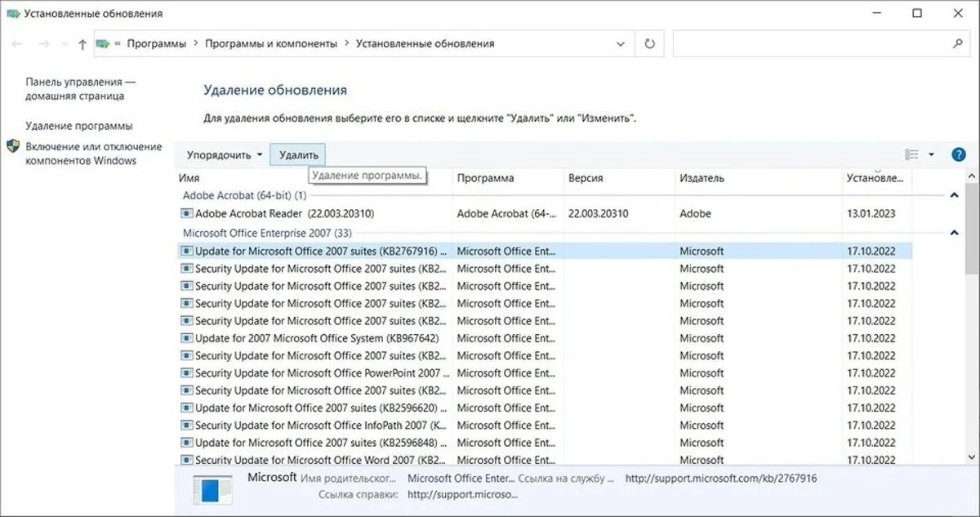
Task: Refresh the installed updates list
Action: [649, 43]
